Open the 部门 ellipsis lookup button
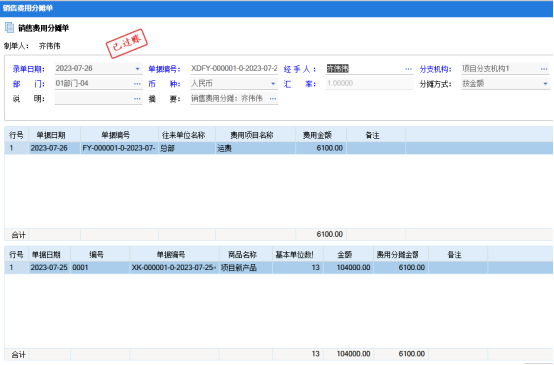The width and height of the screenshot is (554, 365). point(137,84)
